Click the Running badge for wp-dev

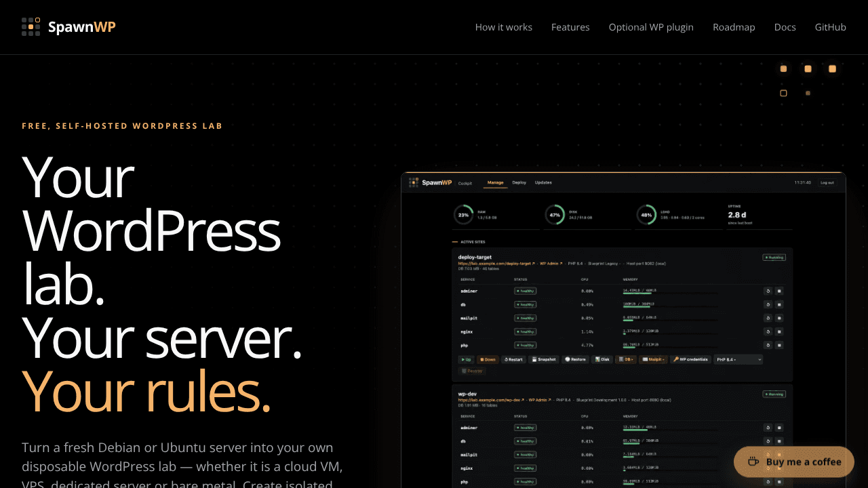[x=774, y=393]
